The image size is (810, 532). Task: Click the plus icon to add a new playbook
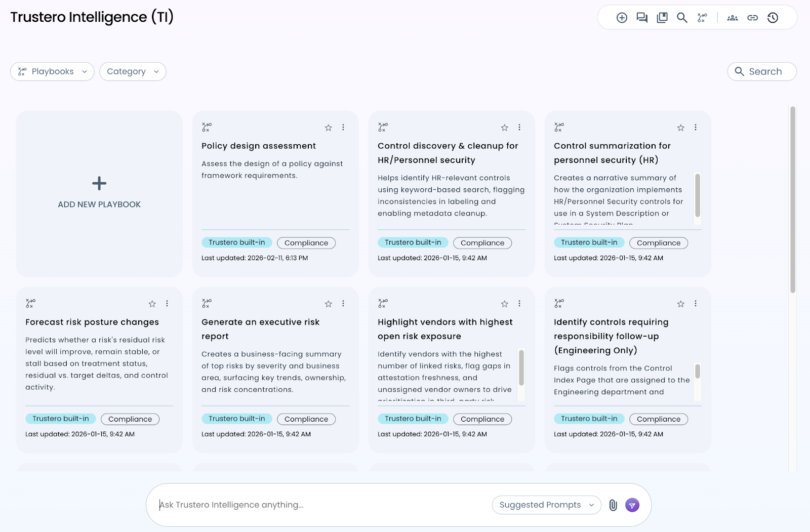coord(99,183)
